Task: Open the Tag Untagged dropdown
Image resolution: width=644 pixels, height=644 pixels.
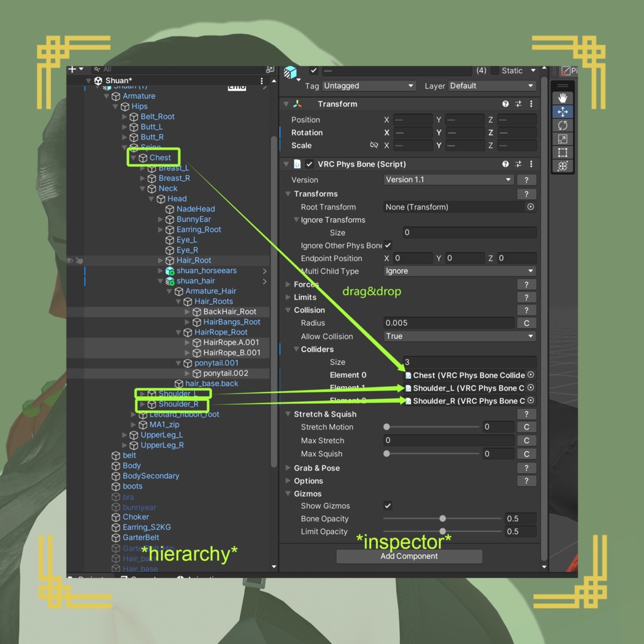Action: [369, 86]
